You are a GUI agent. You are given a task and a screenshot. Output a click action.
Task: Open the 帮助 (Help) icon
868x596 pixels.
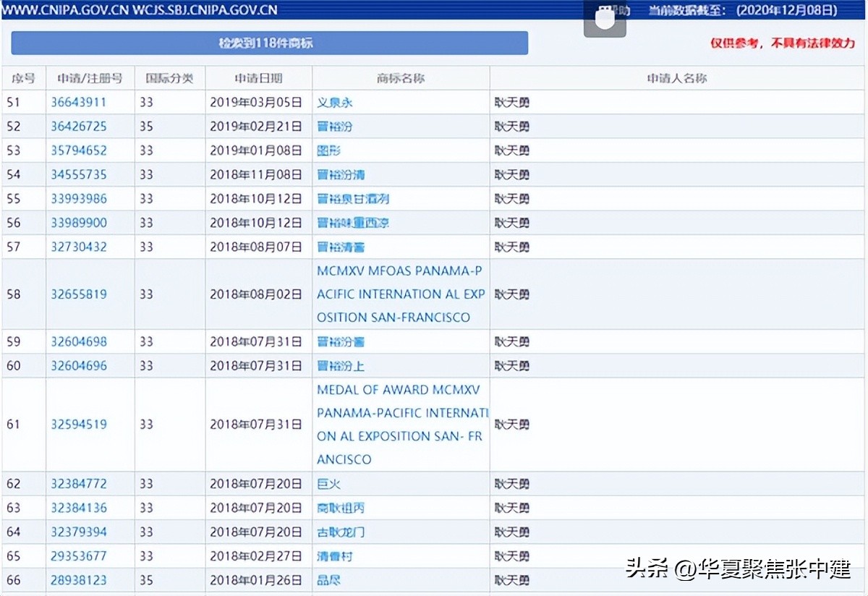pyautogui.click(x=620, y=11)
